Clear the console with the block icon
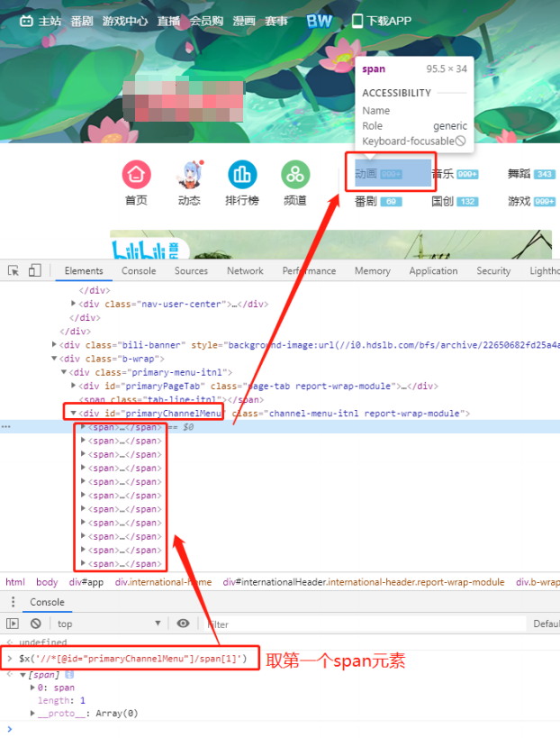The height and width of the screenshot is (738, 560). (x=36, y=624)
